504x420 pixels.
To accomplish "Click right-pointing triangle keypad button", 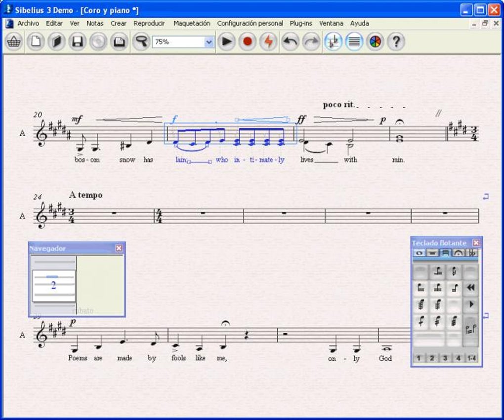I will click(x=470, y=304).
